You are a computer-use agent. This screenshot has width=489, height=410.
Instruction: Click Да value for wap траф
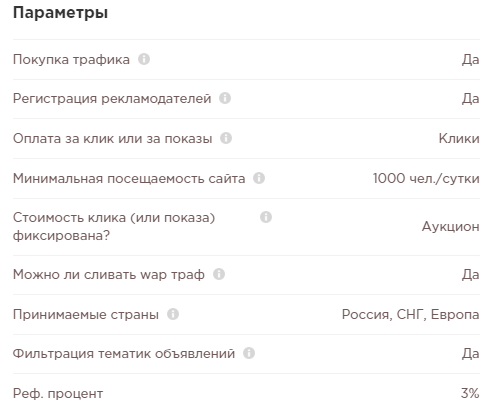point(471,275)
